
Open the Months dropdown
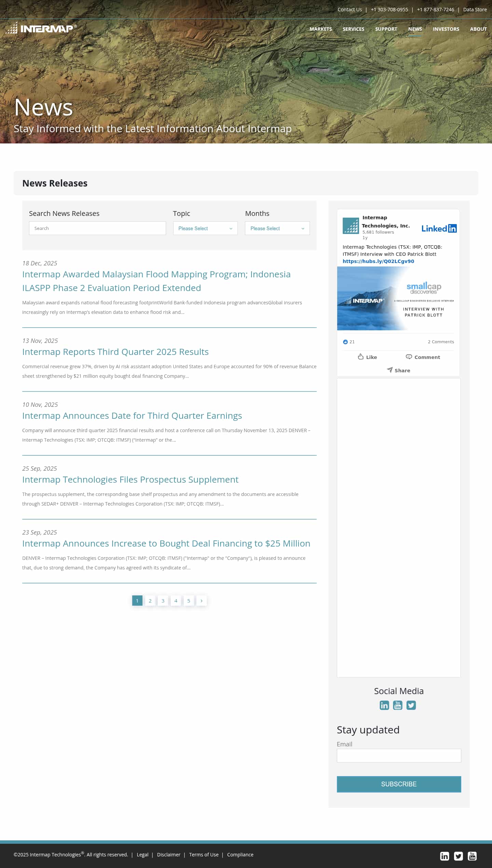(x=277, y=228)
